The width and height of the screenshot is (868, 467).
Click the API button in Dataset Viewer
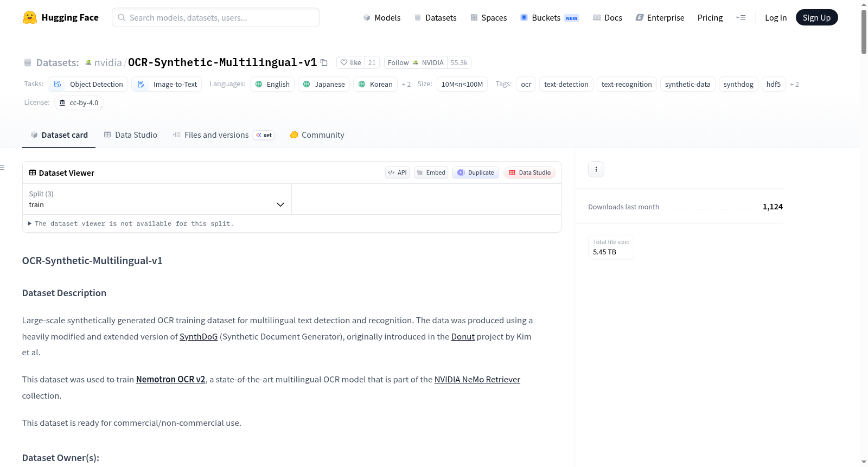(x=397, y=172)
